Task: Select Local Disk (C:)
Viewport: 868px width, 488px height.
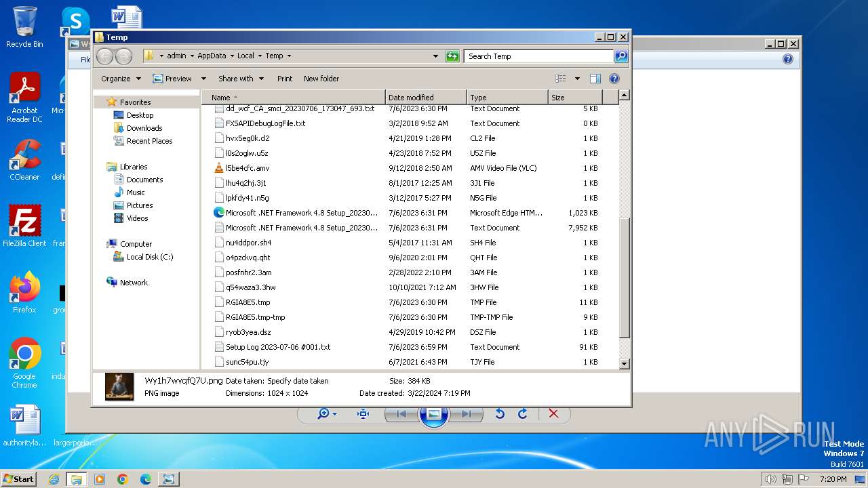Action: point(149,257)
